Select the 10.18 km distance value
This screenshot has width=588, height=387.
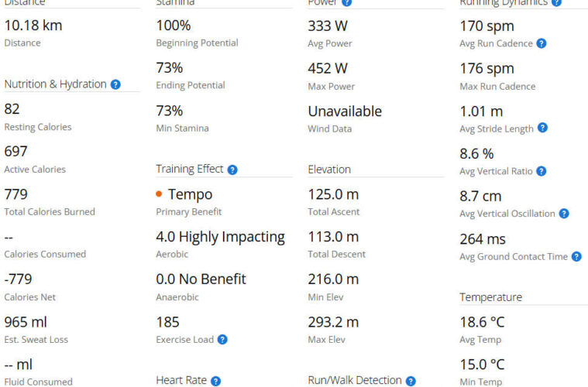33,26
